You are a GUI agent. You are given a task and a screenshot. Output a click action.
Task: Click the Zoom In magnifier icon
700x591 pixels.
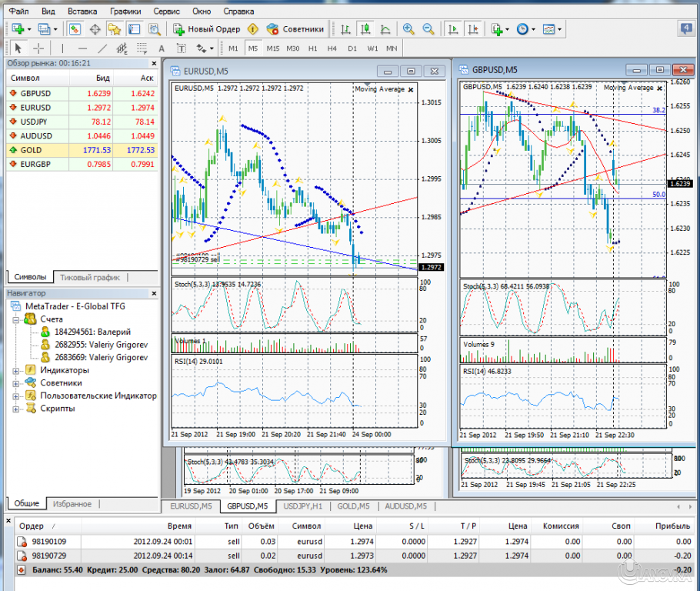coord(408,28)
